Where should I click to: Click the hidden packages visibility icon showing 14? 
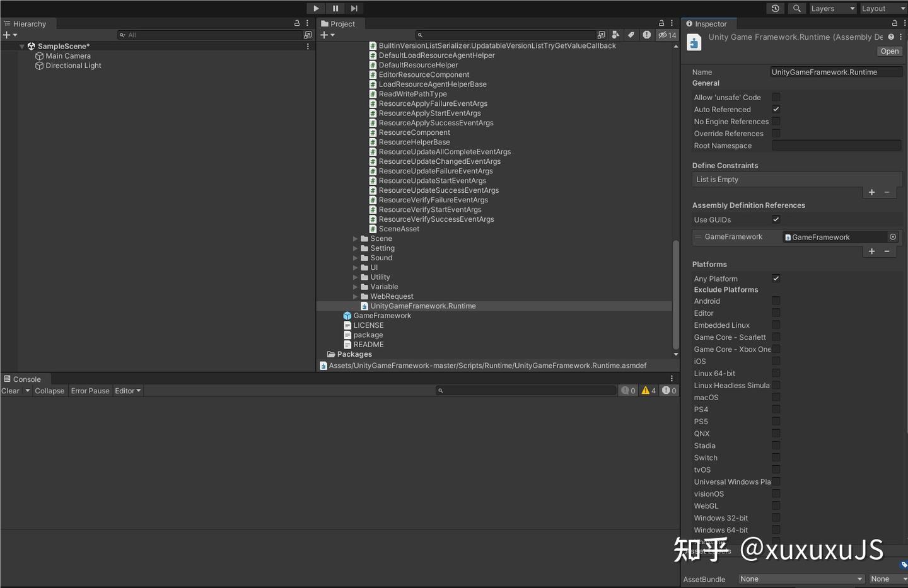pyautogui.click(x=666, y=35)
